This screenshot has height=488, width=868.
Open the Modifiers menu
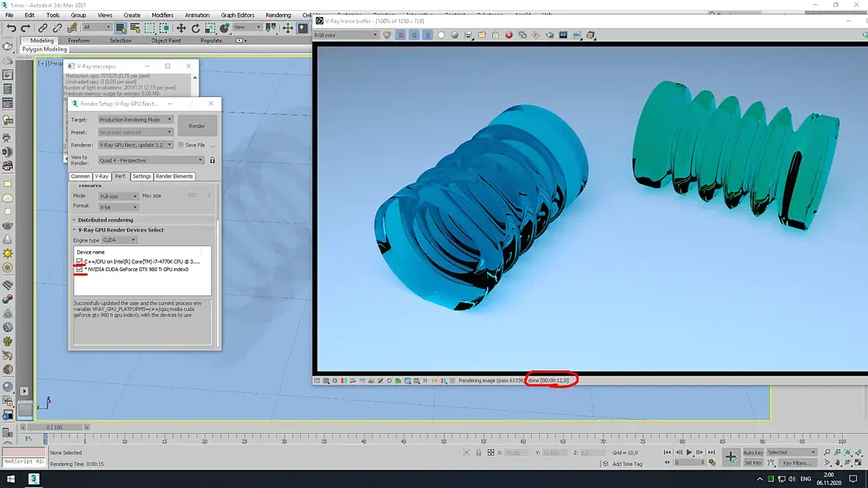[163, 15]
